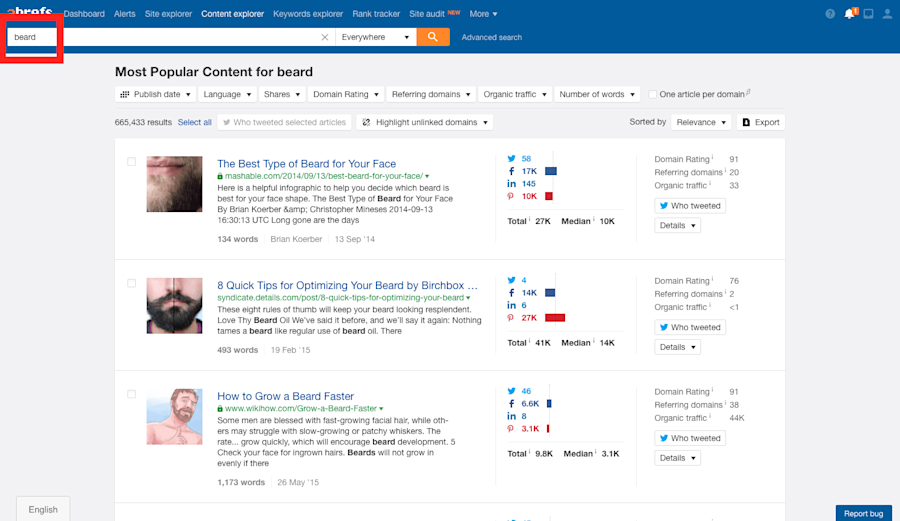
Task: Click the LinkedIn icon in Birchbox result shares
Action: click(x=511, y=305)
